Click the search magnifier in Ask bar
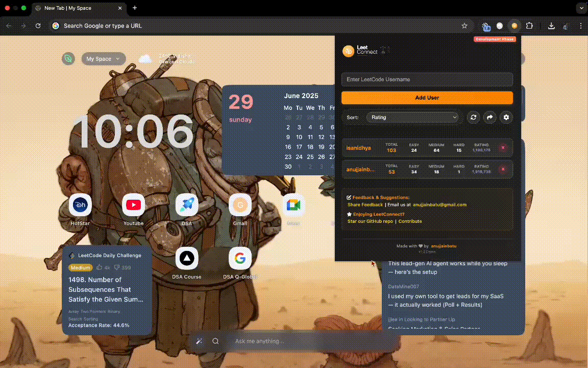This screenshot has width=588, height=368. pos(215,341)
